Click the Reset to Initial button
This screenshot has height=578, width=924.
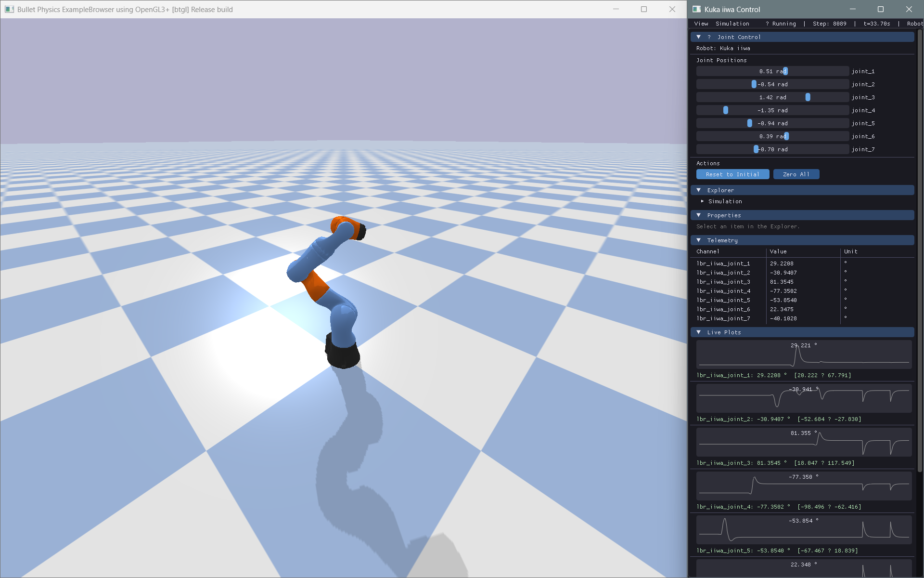coord(732,174)
